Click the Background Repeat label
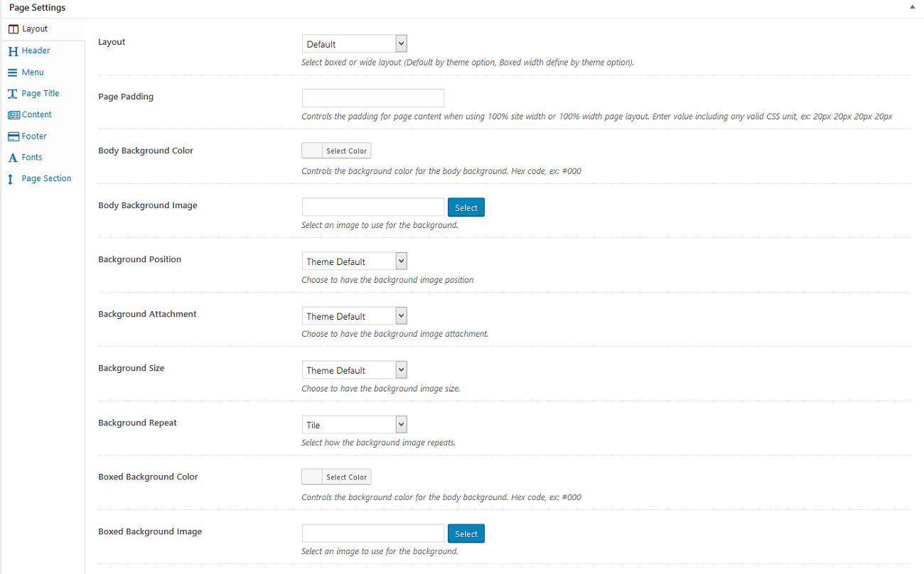 (x=137, y=423)
